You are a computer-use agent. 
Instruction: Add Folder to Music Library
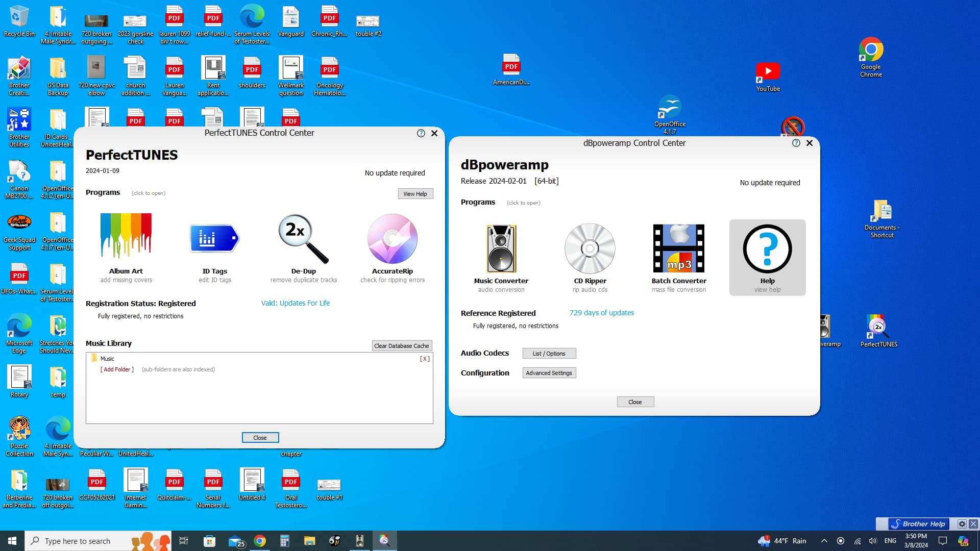click(117, 369)
